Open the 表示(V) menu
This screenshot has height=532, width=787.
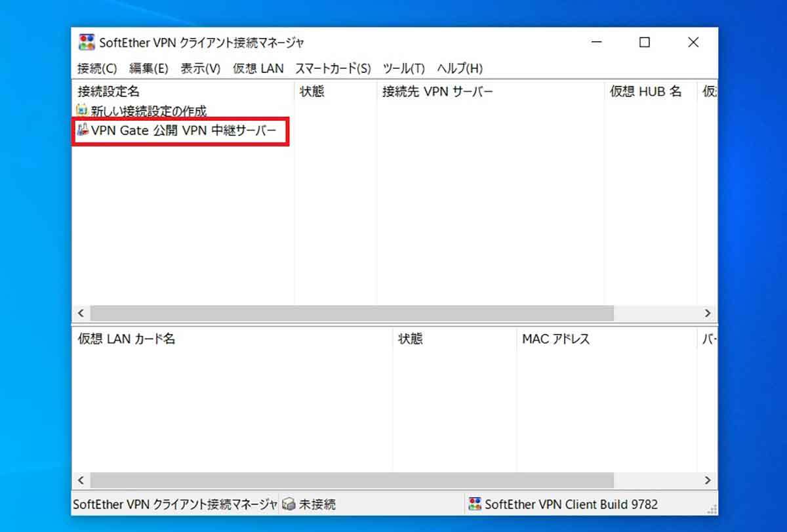tap(201, 68)
